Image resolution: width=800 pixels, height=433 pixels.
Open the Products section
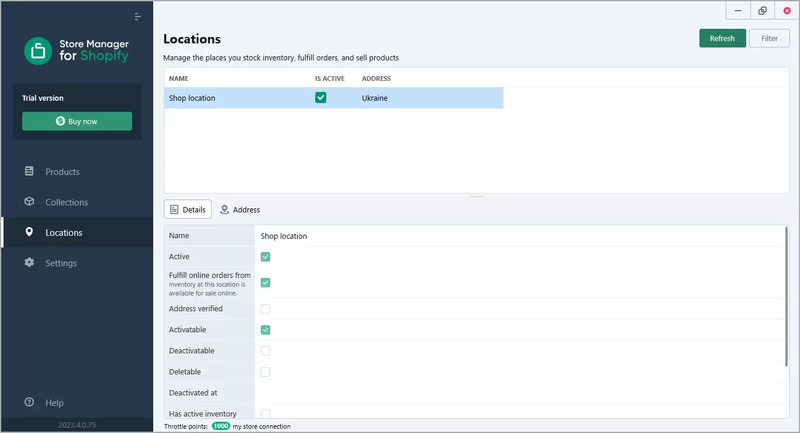pos(78,171)
